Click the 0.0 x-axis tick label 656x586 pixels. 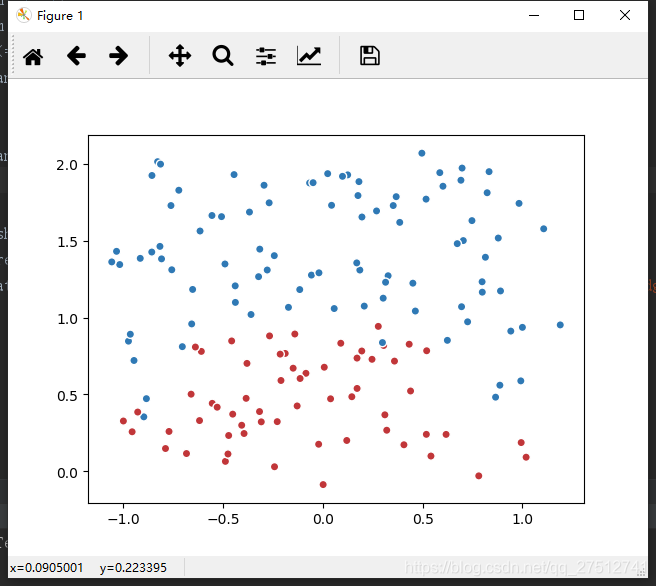tap(323, 519)
